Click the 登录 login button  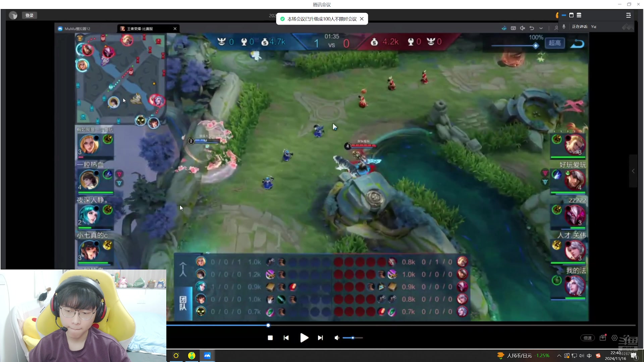point(30,15)
